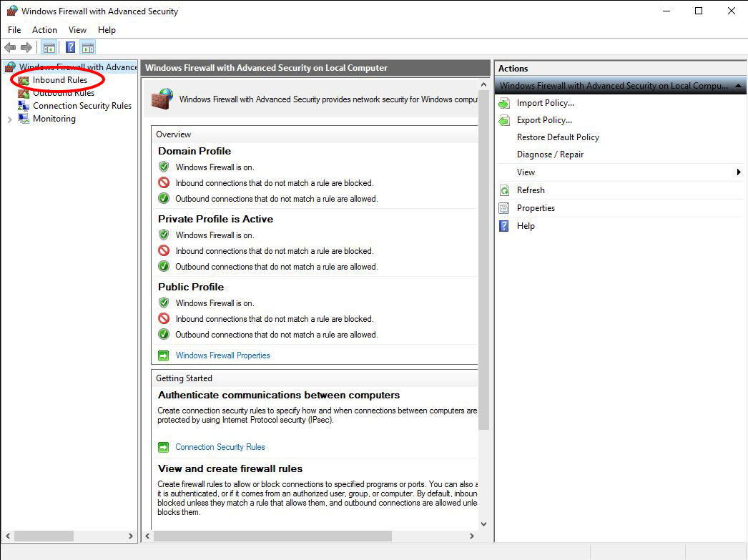Click the root firewall node icon in tree
Image resolution: width=748 pixels, height=560 pixels.
(x=10, y=67)
